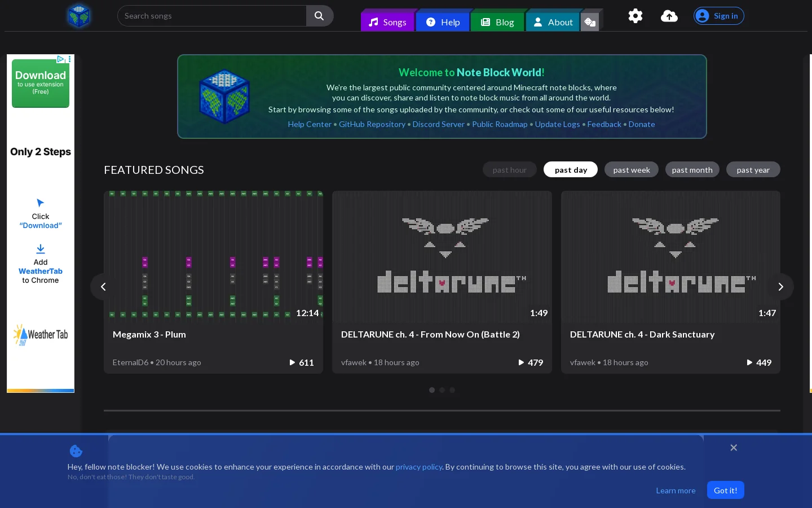Open the DELTARUNE From Now On thumbnail

tap(442, 257)
